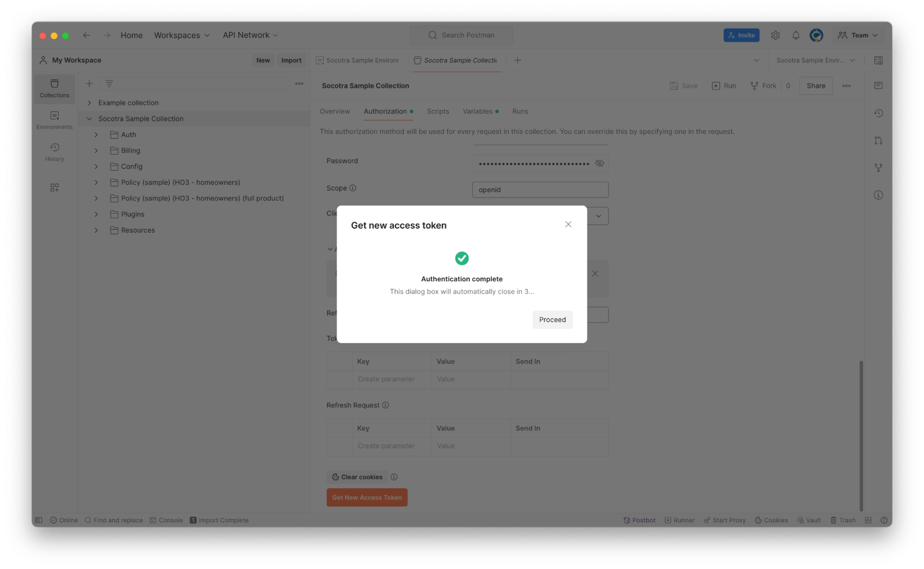Image resolution: width=924 pixels, height=569 pixels.
Task: Open the Console in status bar
Action: click(x=166, y=520)
